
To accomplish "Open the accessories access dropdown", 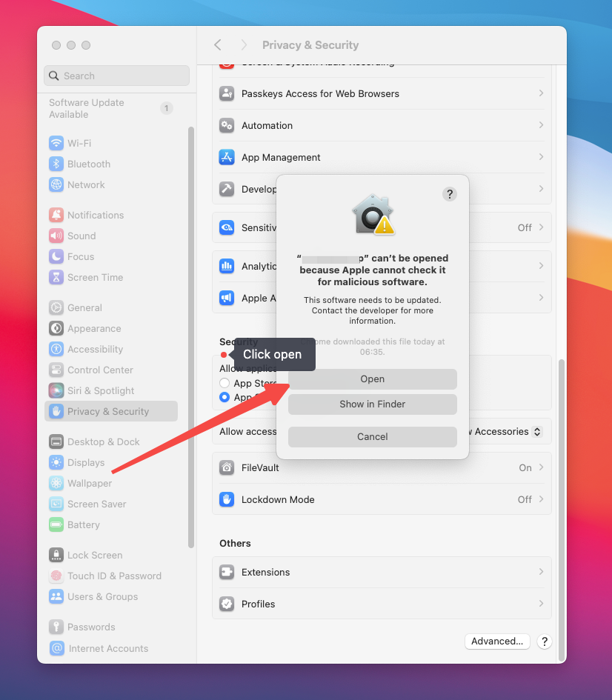I will click(x=537, y=432).
